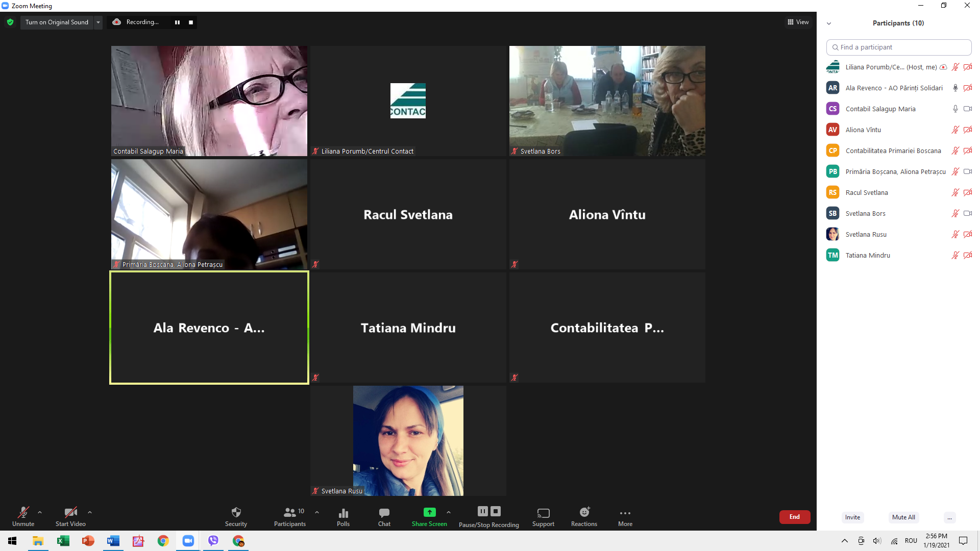Expand Share Screen options arrow
The width and height of the screenshot is (980, 551).
click(x=449, y=512)
